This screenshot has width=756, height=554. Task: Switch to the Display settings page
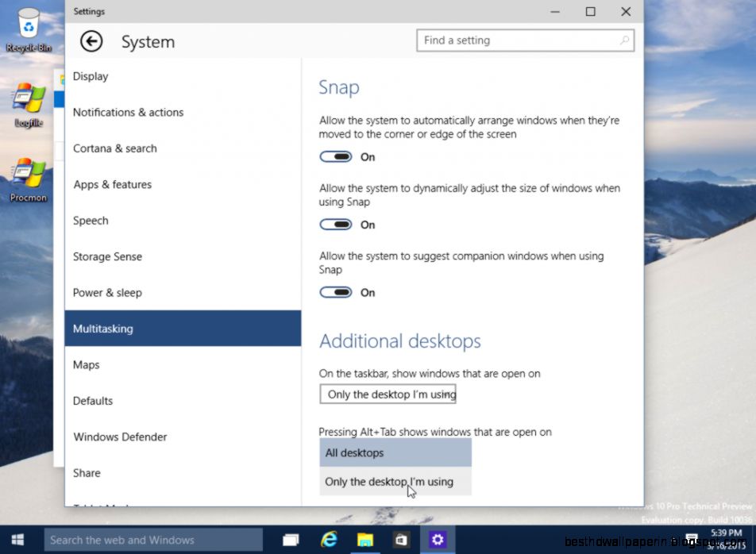point(90,76)
